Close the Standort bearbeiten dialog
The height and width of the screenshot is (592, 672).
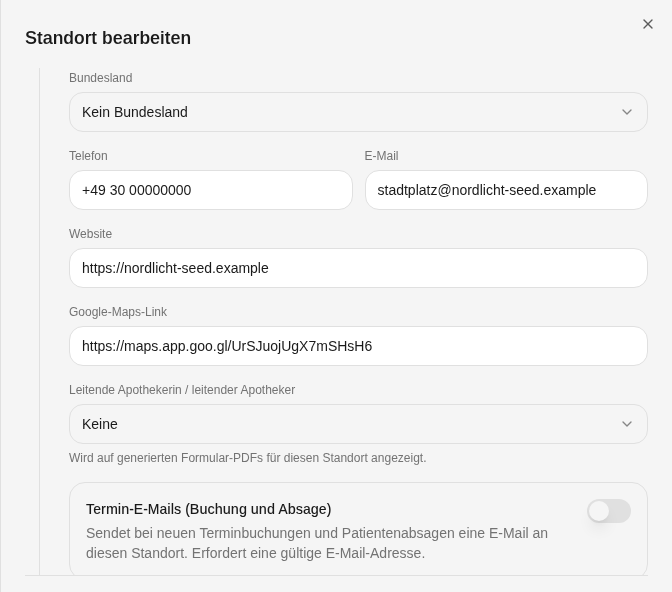pyautogui.click(x=648, y=24)
